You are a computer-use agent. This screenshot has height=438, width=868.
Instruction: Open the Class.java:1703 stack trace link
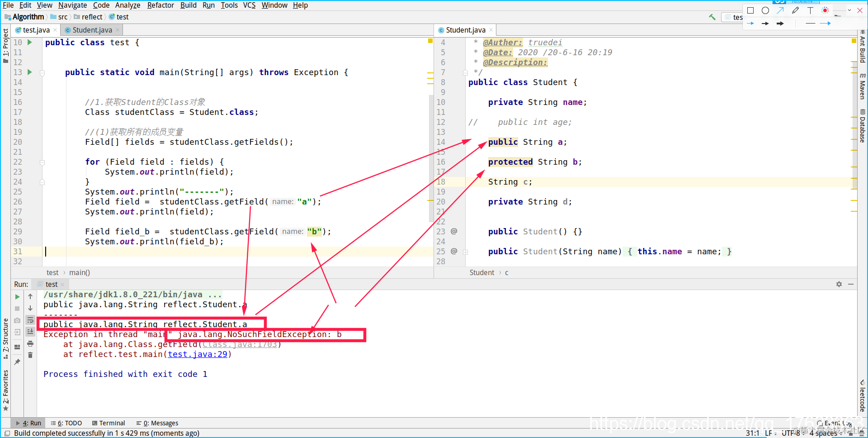(x=240, y=344)
